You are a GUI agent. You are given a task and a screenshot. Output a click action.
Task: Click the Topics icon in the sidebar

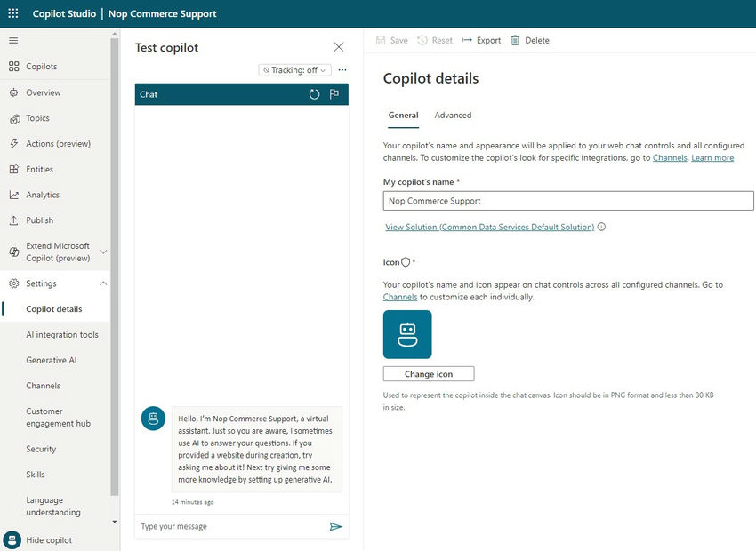(x=14, y=118)
